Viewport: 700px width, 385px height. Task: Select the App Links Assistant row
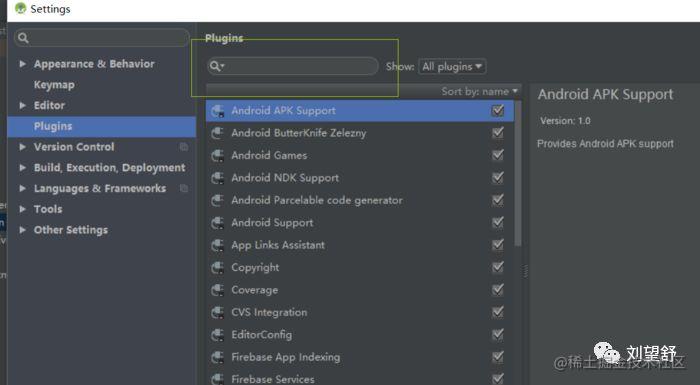click(x=360, y=245)
